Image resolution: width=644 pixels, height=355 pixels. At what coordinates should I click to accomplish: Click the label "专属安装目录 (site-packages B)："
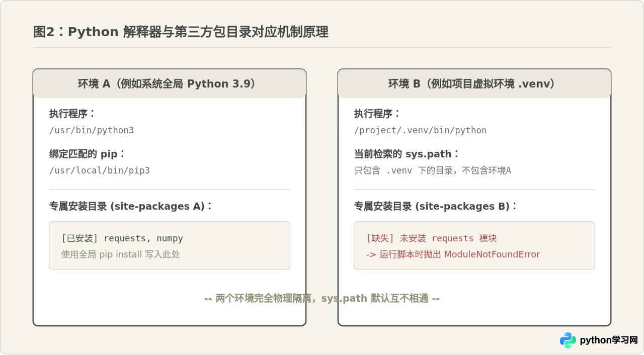pos(436,206)
